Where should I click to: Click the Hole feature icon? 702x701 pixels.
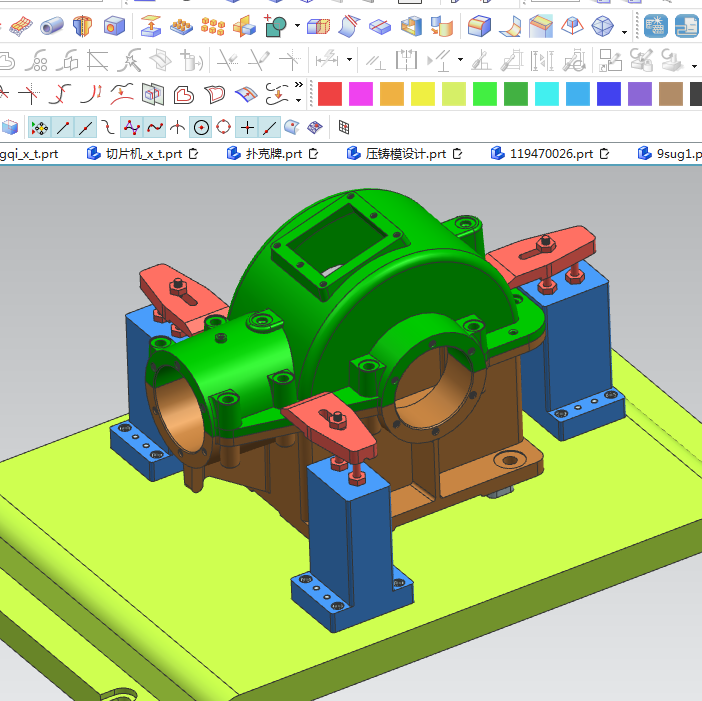[114, 26]
